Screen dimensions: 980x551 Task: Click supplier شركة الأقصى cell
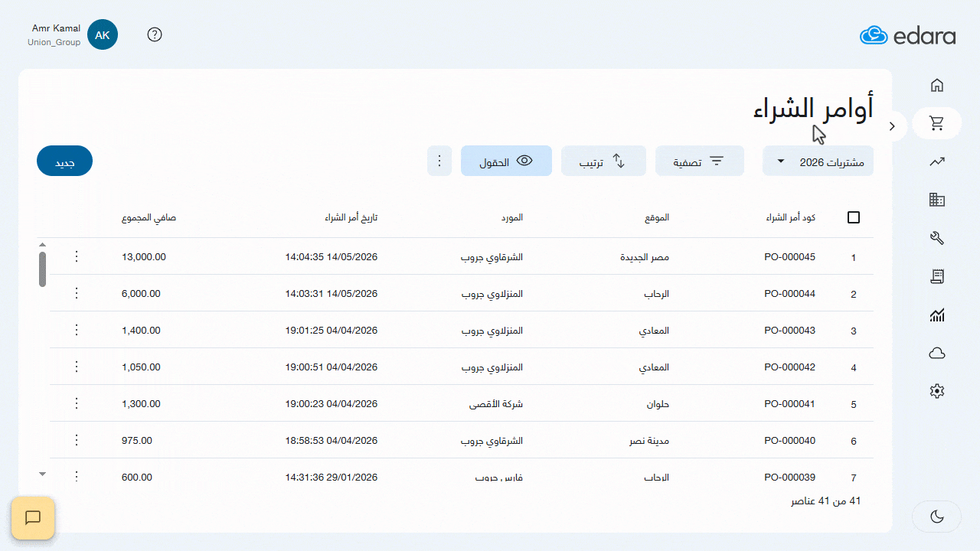pos(496,404)
